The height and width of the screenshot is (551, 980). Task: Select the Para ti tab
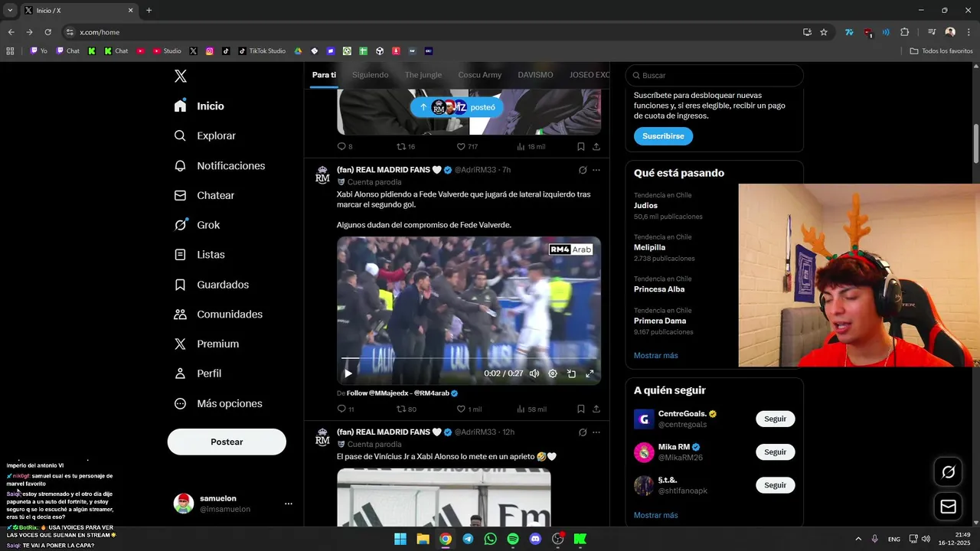coord(324,75)
